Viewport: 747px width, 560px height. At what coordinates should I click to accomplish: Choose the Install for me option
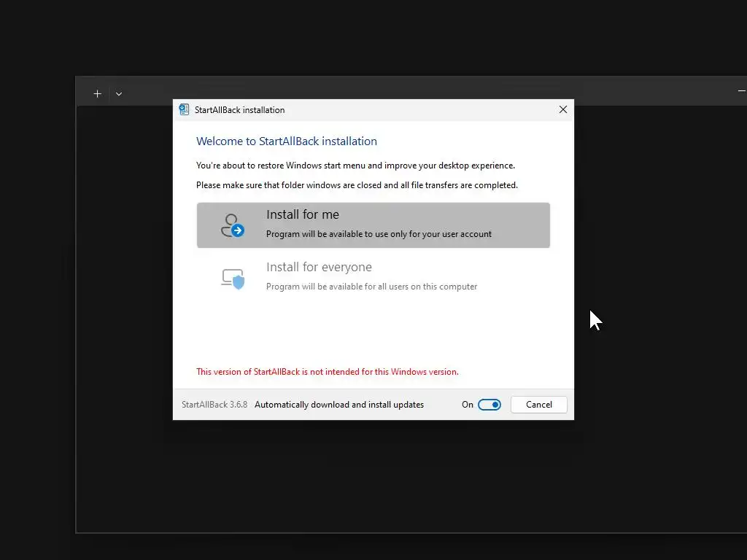(x=373, y=225)
